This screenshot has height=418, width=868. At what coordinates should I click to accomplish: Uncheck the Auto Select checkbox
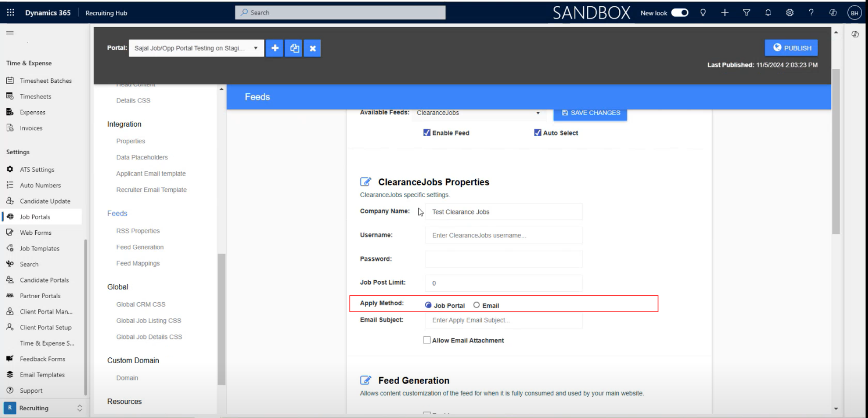click(x=538, y=133)
